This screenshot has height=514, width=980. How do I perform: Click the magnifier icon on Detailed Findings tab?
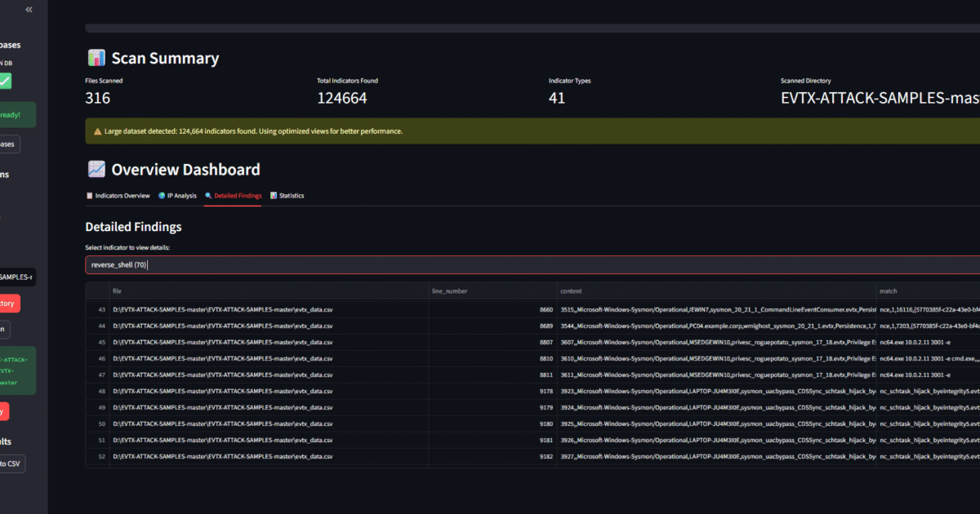208,196
